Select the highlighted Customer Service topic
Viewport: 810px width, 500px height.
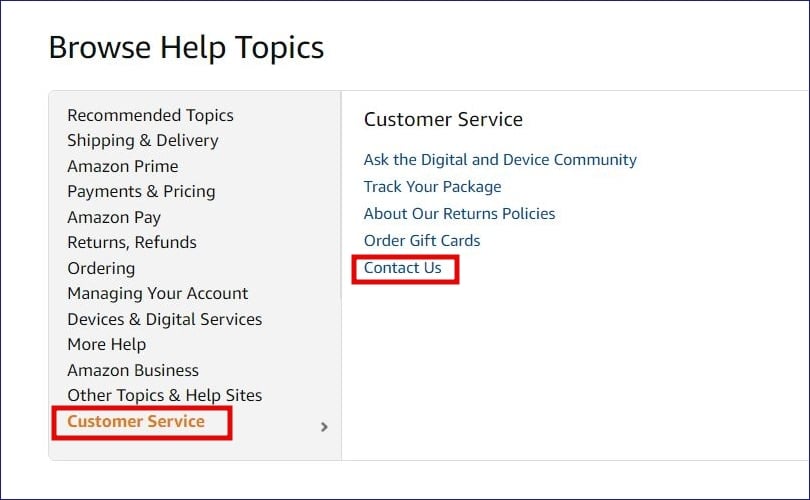136,421
